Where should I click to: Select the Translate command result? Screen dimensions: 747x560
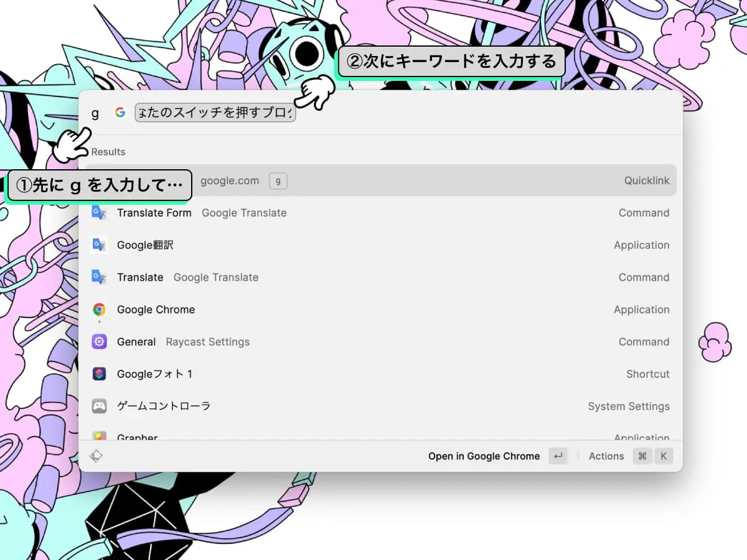click(x=380, y=278)
